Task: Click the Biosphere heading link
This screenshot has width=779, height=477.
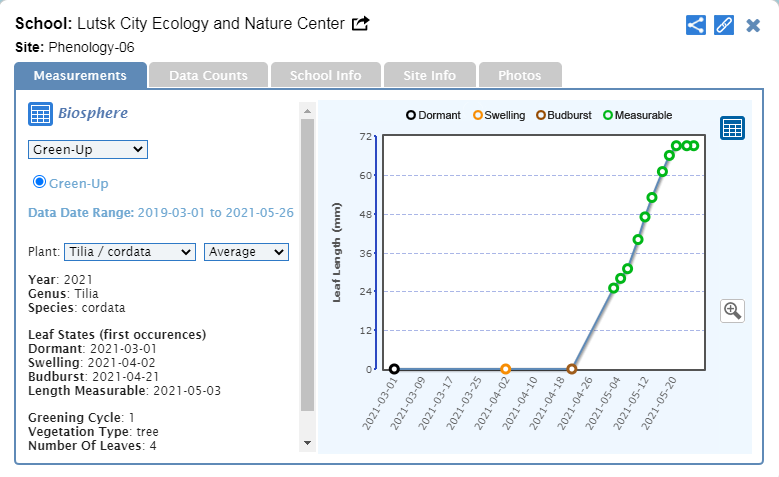Action: click(93, 113)
